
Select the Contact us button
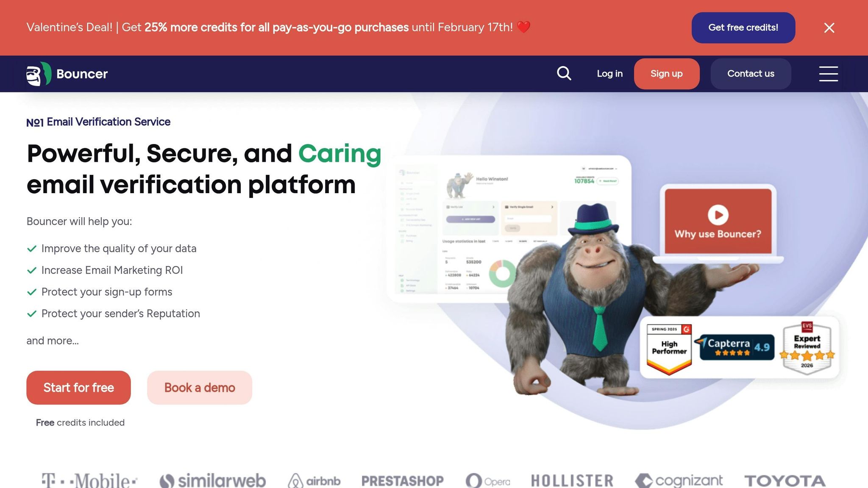coord(751,74)
